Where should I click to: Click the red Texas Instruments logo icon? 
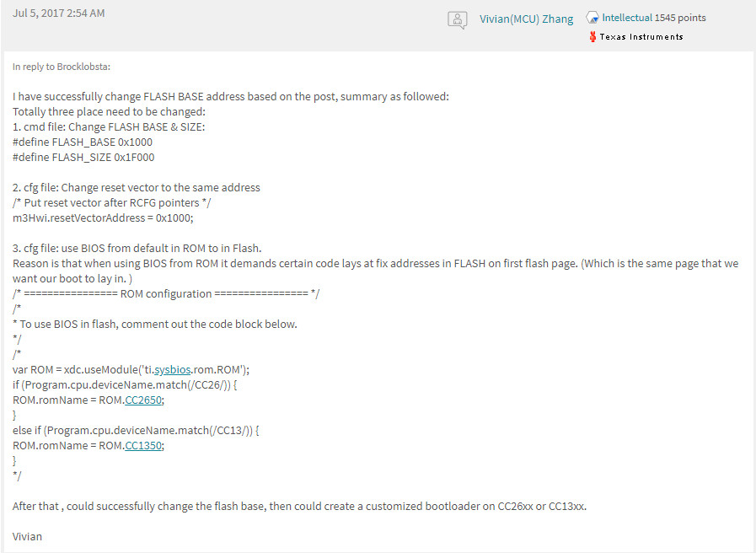[x=592, y=36]
